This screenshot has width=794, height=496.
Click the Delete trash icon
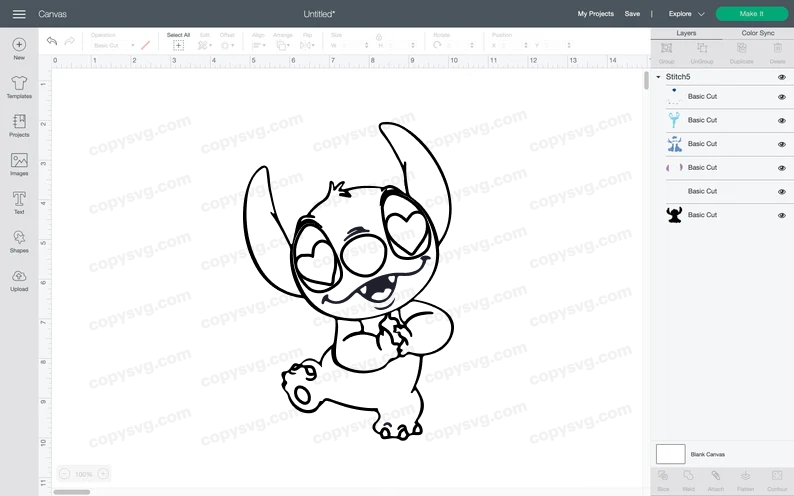tap(778, 48)
